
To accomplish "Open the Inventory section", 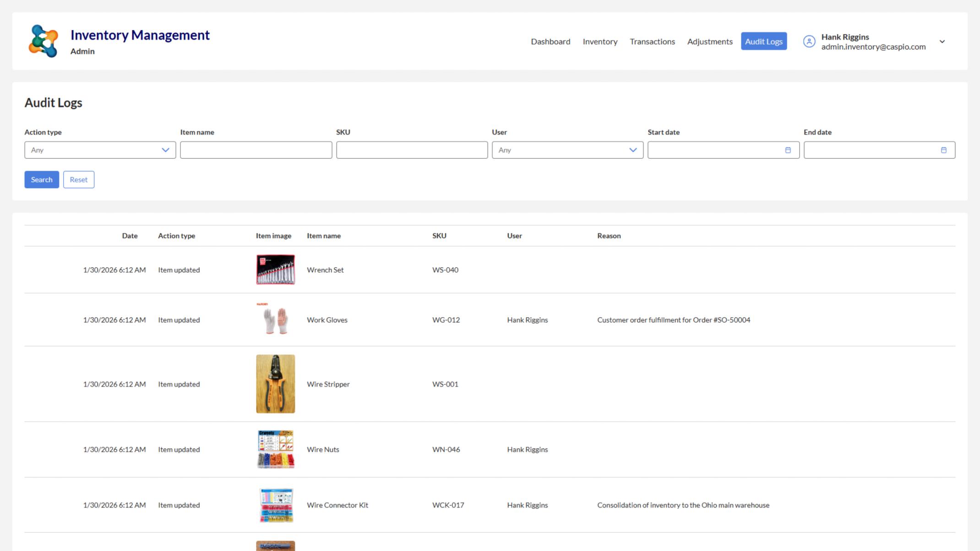I will pyautogui.click(x=600, y=41).
